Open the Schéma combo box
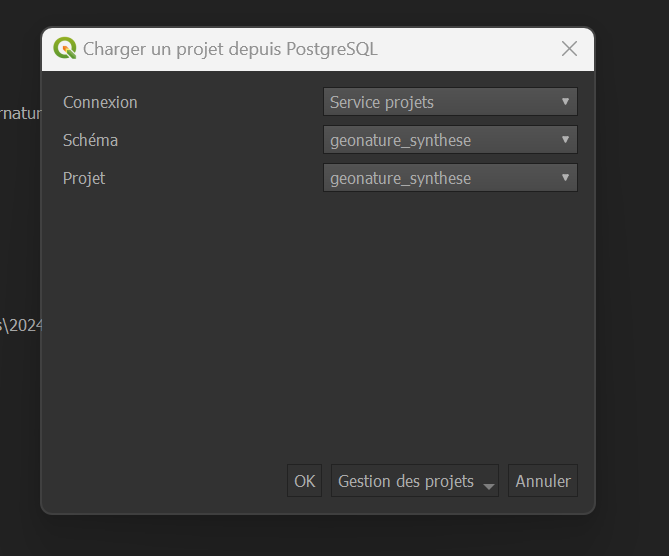Viewport: 669px width, 556px height. [450, 140]
